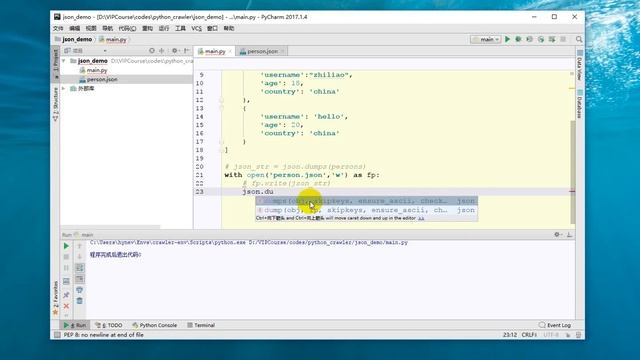Click stop square icon in Run panel

(x=66, y=257)
